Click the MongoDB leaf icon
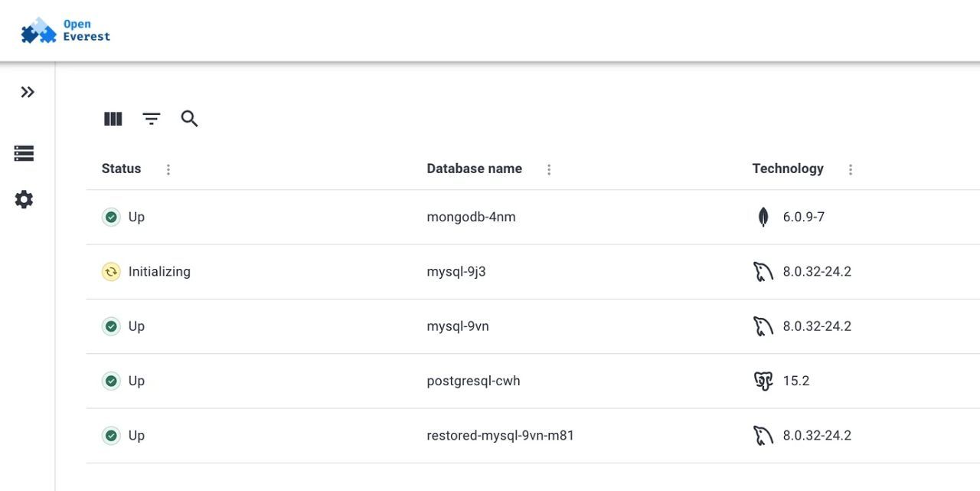980x491 pixels. (x=763, y=218)
